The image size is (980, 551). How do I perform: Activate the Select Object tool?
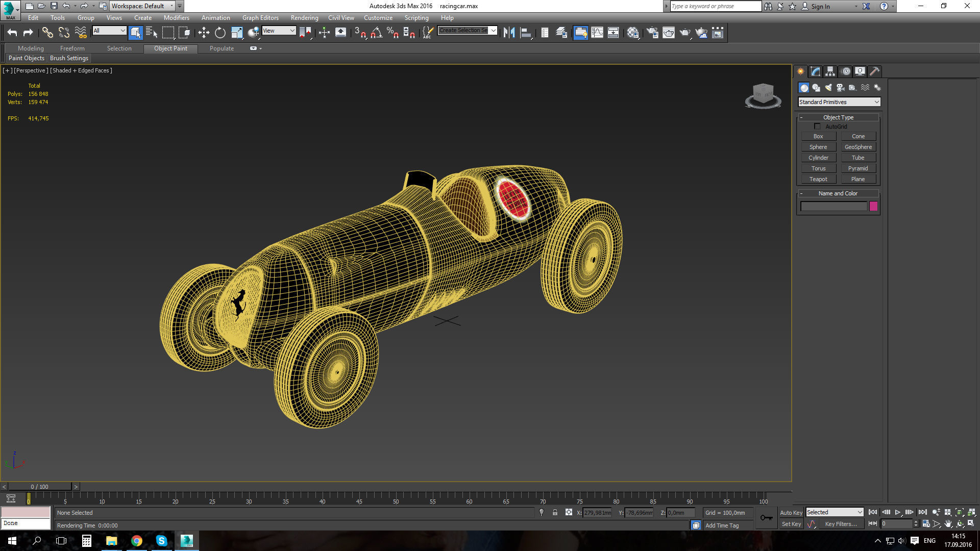point(135,33)
